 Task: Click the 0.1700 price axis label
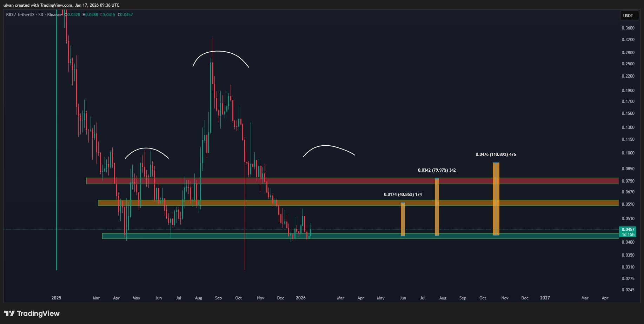pyautogui.click(x=628, y=101)
